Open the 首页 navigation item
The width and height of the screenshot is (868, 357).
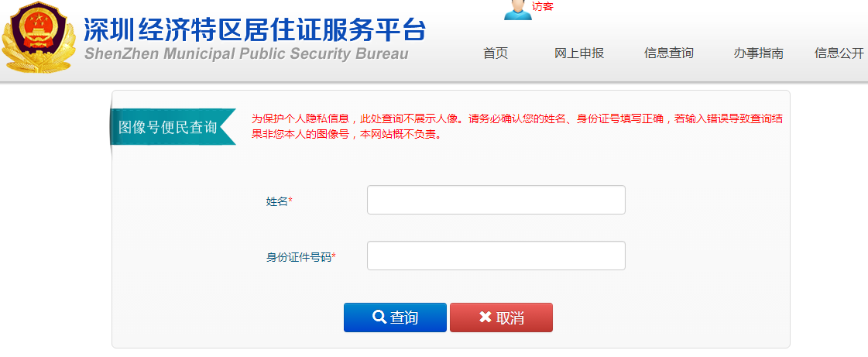click(496, 53)
